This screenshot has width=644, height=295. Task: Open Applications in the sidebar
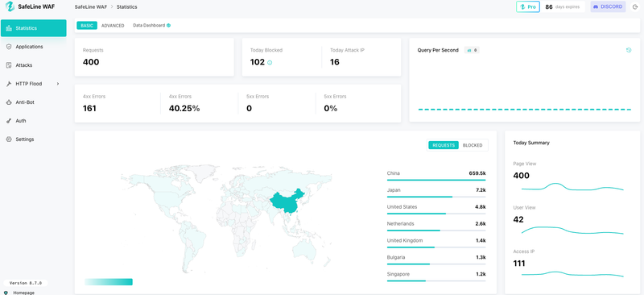pos(34,47)
